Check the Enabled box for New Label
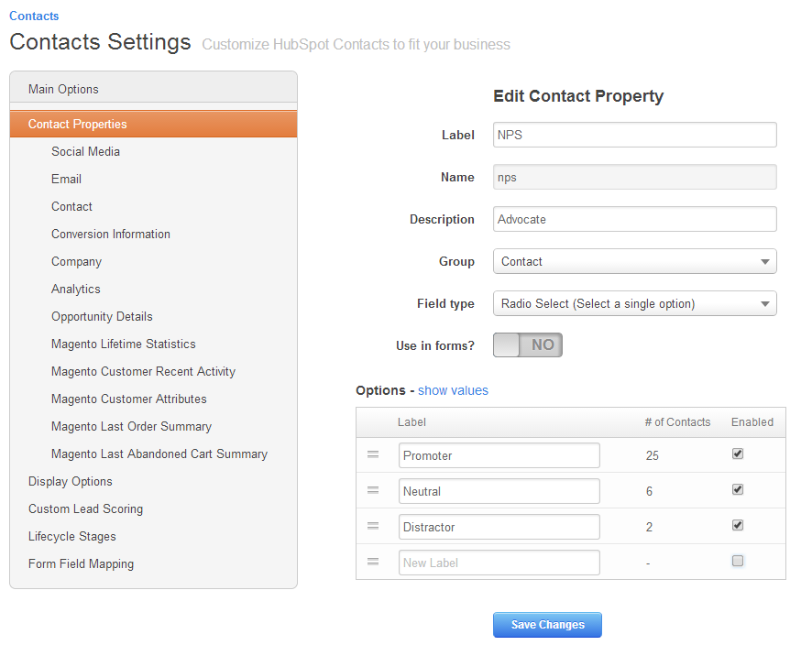Image resolution: width=812 pixels, height=645 pixels. click(738, 561)
